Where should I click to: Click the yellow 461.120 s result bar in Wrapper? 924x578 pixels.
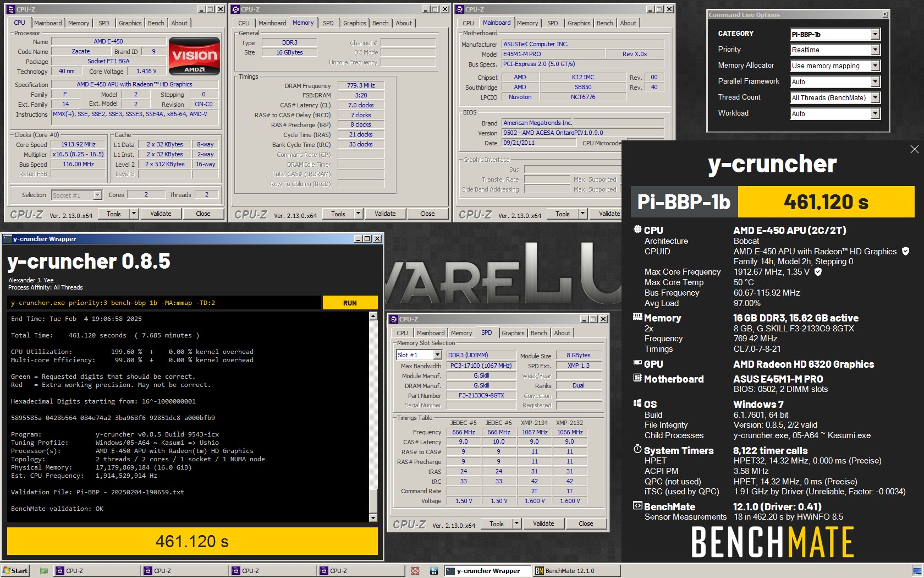tap(192, 542)
